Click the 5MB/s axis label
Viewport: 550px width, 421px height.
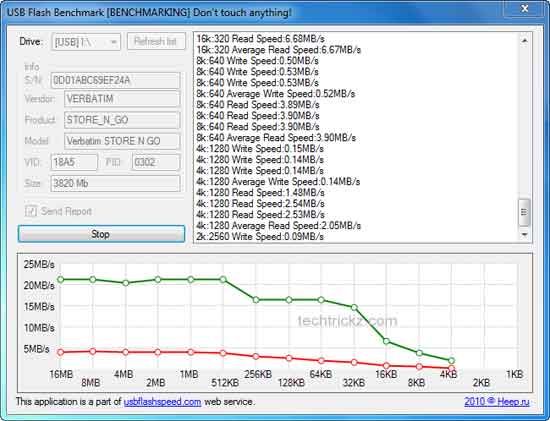[x=36, y=349]
